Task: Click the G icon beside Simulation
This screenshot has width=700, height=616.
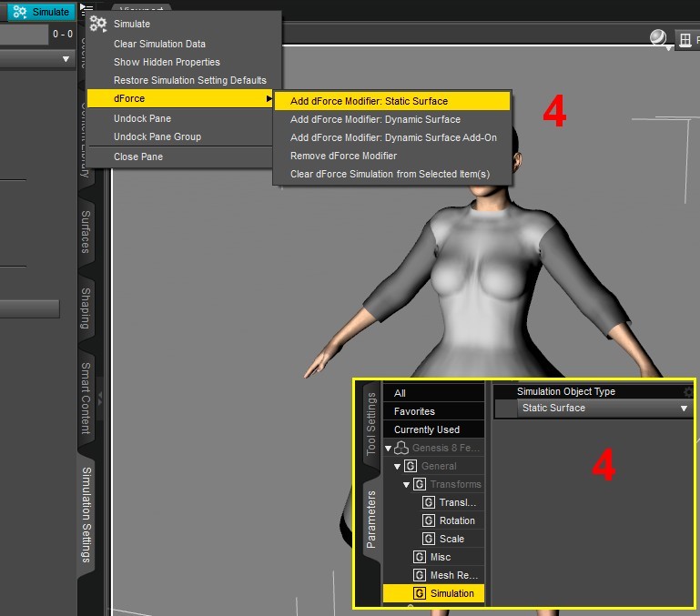Action: pyautogui.click(x=420, y=593)
